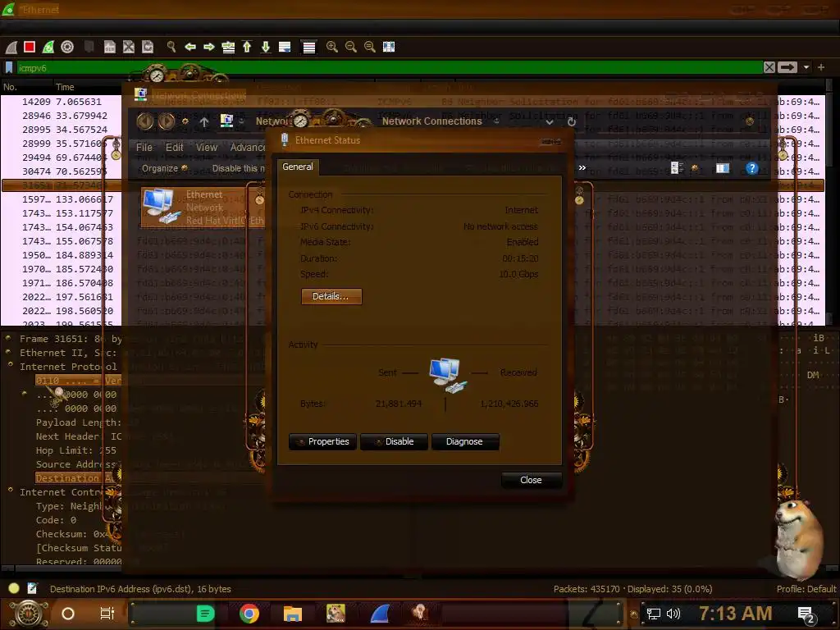Open address bar history dropdown chevron
The height and width of the screenshot is (630, 840).
pos(549,121)
